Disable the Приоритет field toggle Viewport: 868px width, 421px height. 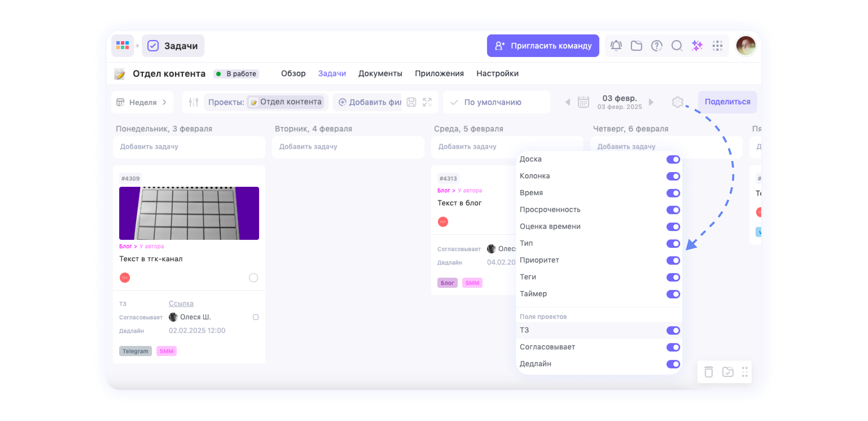point(673,260)
